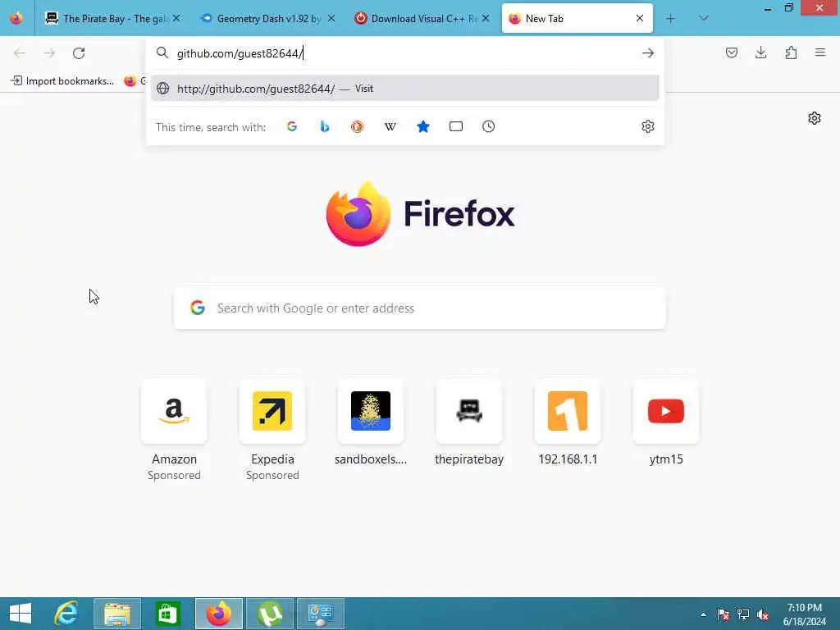Open the Firefox application menu

tap(820, 52)
